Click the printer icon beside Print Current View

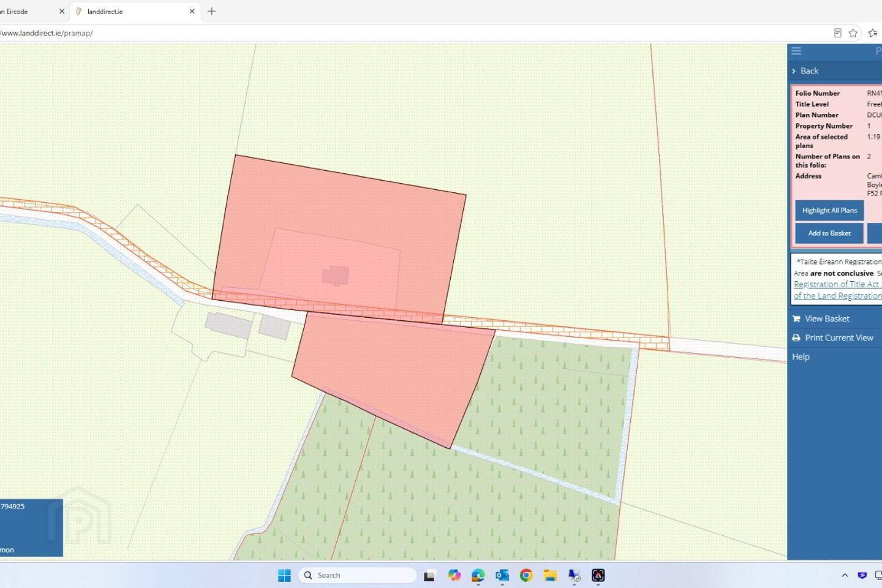click(x=796, y=337)
